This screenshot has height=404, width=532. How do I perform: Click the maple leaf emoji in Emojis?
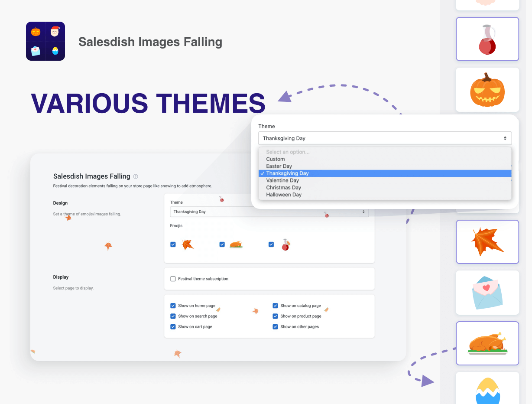click(188, 244)
